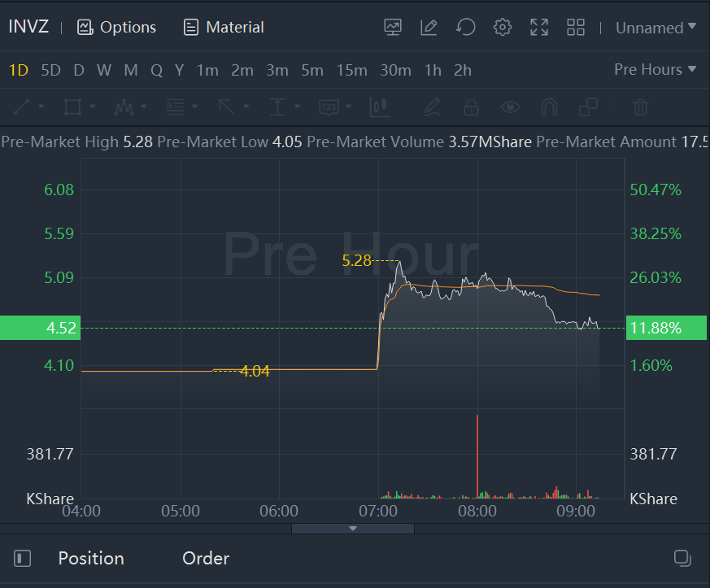Toggle drawings visibility eye icon
The width and height of the screenshot is (710, 588).
[510, 107]
